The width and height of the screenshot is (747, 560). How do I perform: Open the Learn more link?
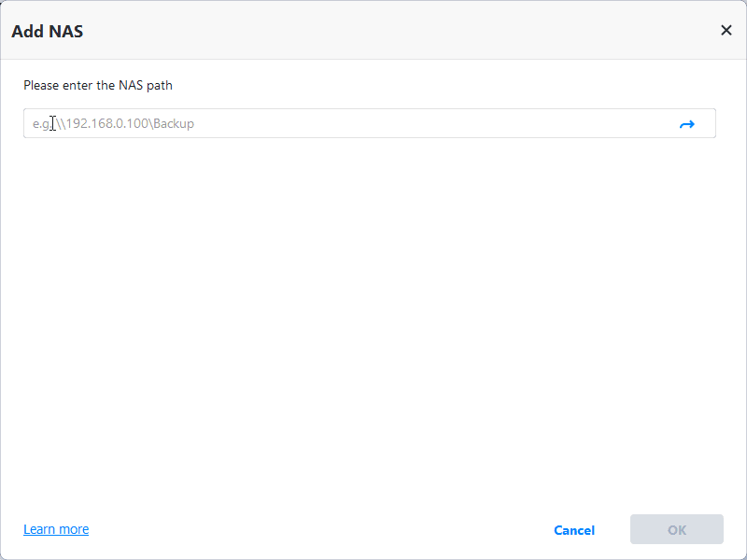coord(56,529)
